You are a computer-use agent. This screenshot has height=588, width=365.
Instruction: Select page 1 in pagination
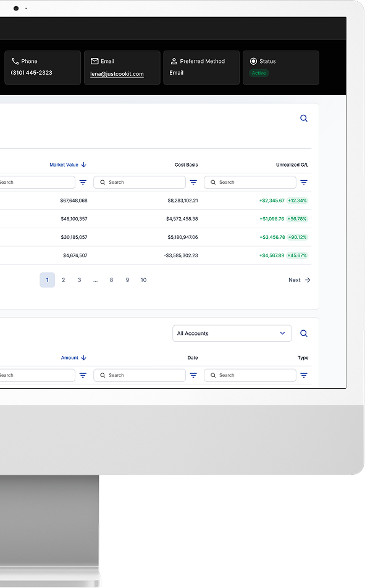[48, 280]
